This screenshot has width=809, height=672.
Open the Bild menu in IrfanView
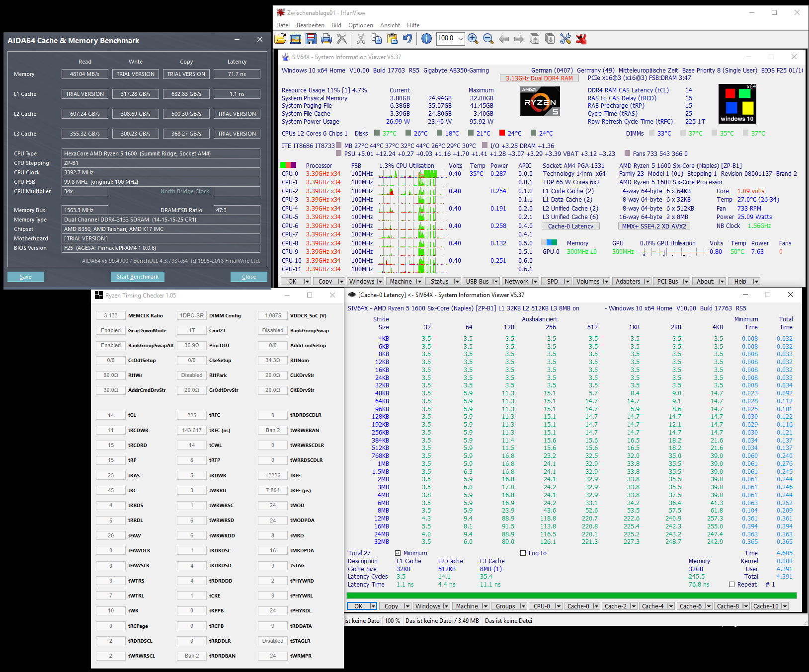pos(336,25)
